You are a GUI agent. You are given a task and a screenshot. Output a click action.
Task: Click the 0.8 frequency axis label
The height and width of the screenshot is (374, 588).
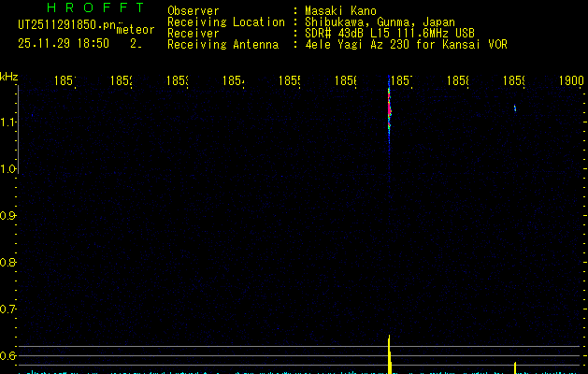(9, 262)
